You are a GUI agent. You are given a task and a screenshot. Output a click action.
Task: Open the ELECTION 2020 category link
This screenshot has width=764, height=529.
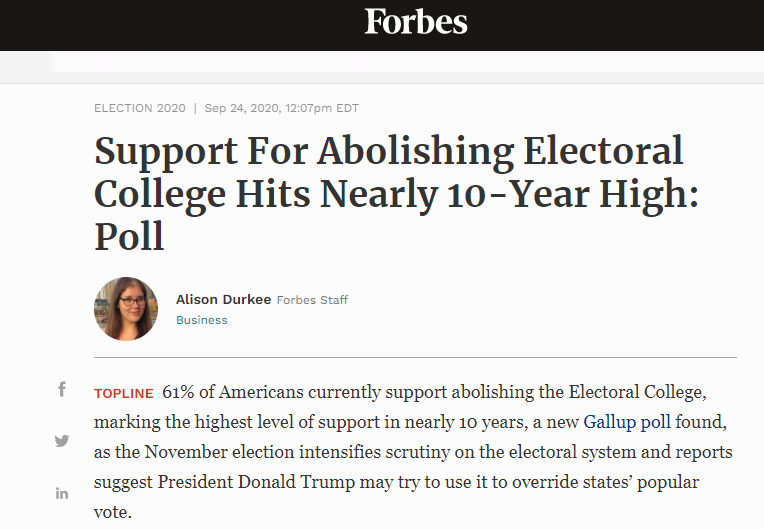pos(140,108)
